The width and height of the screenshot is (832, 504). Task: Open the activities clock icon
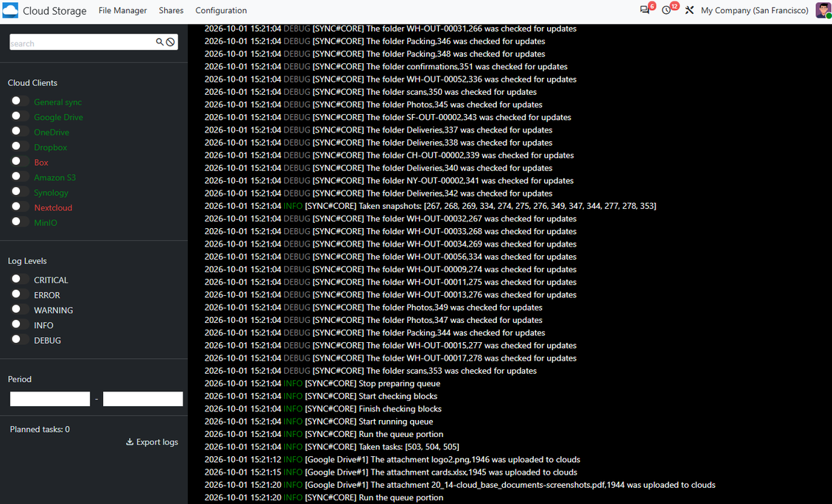pyautogui.click(x=666, y=10)
